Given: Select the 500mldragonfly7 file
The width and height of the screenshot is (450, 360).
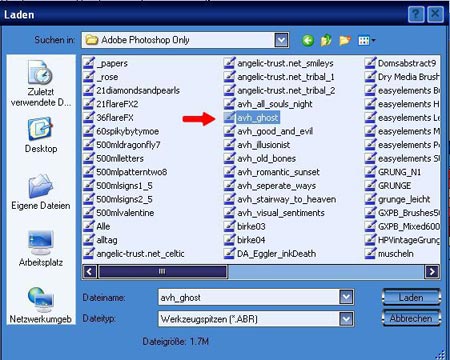Looking at the screenshot, I should [122, 145].
